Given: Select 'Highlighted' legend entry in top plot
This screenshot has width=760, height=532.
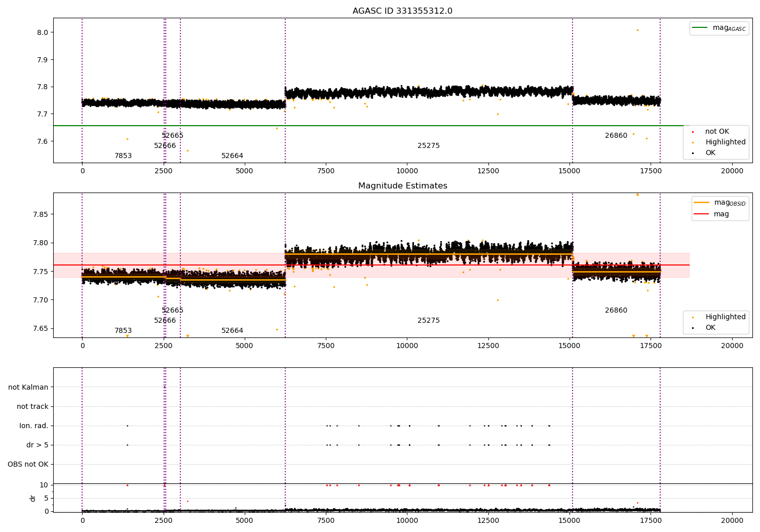Looking at the screenshot, I should 725,142.
